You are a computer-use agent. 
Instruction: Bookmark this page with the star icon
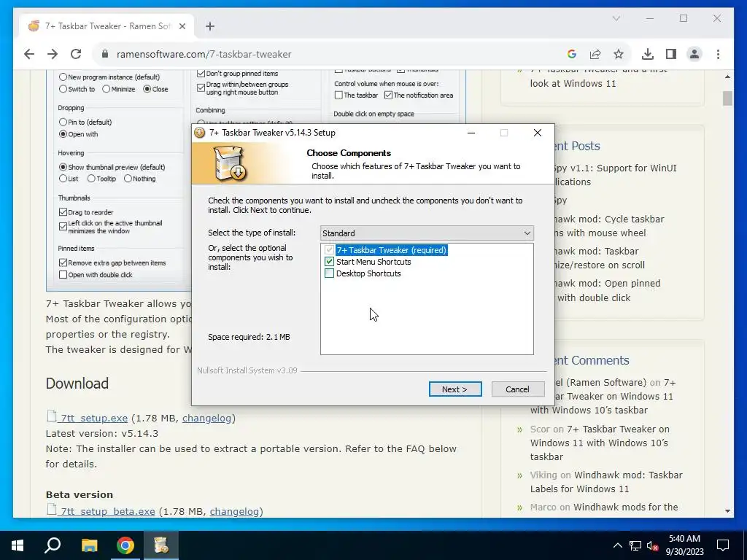(619, 54)
